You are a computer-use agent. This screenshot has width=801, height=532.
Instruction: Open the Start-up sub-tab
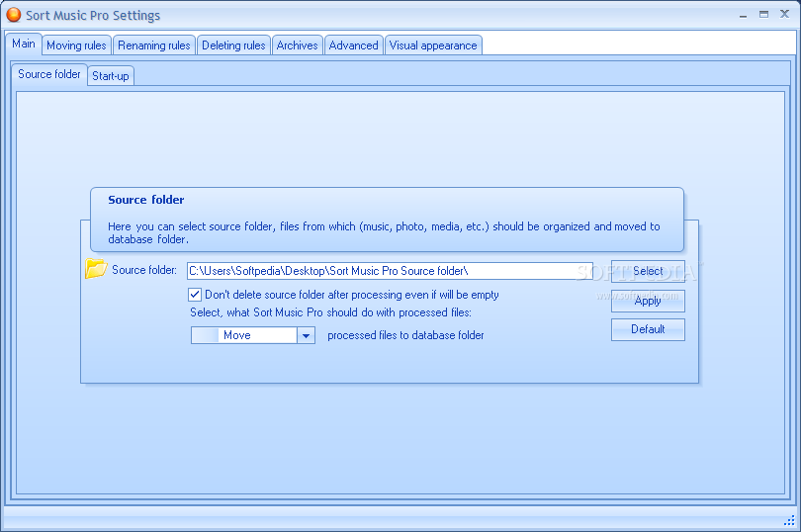click(x=111, y=76)
